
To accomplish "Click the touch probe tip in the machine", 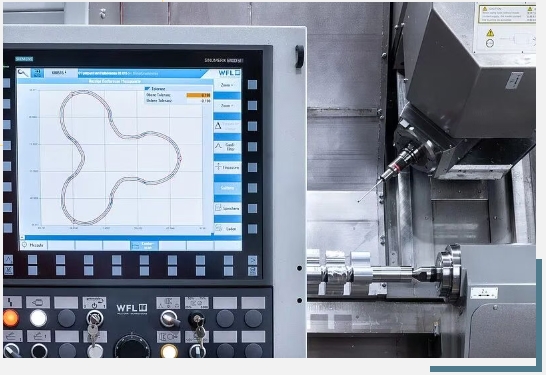I will click(358, 201).
